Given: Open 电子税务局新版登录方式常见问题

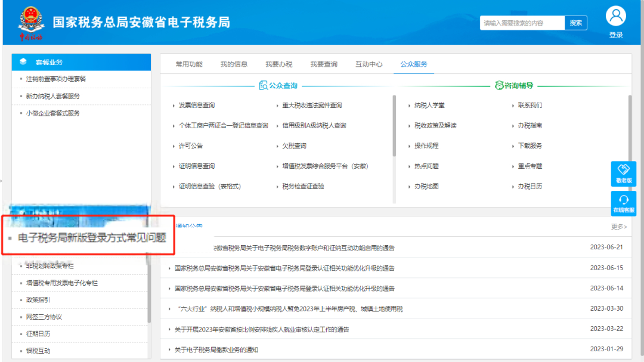Looking at the screenshot, I should coord(92,238).
